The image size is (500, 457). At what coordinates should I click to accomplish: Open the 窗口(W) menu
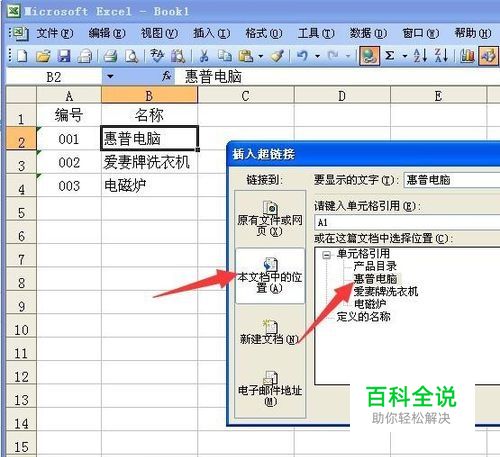tap(421, 33)
